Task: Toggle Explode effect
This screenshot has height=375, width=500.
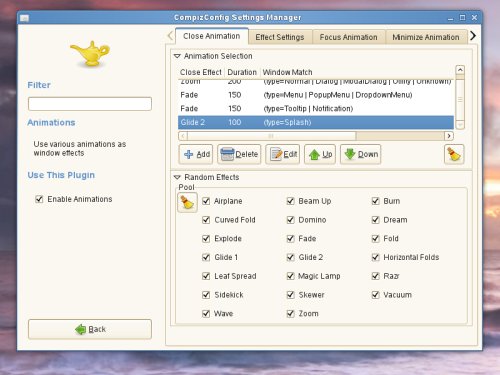Action: (x=206, y=238)
